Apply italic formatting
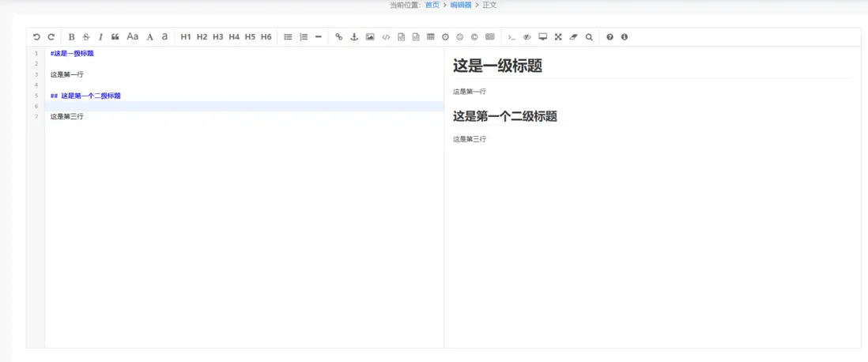 coord(100,37)
